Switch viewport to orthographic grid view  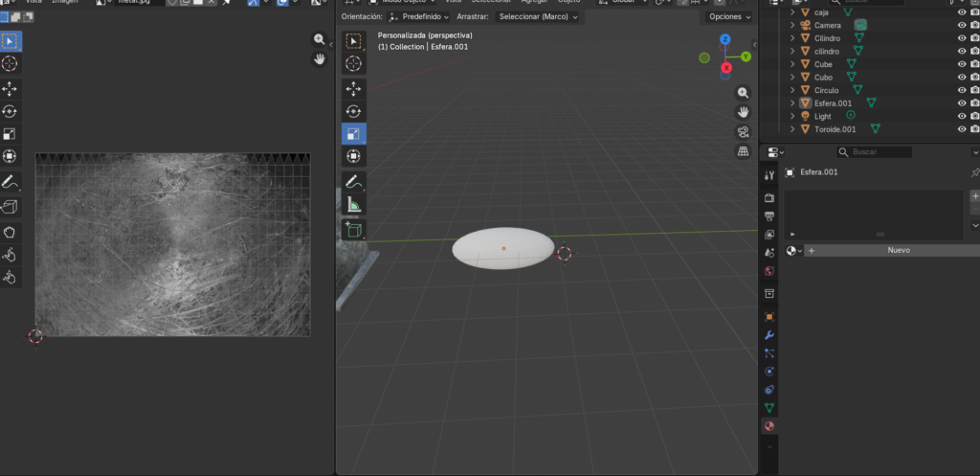point(743,151)
